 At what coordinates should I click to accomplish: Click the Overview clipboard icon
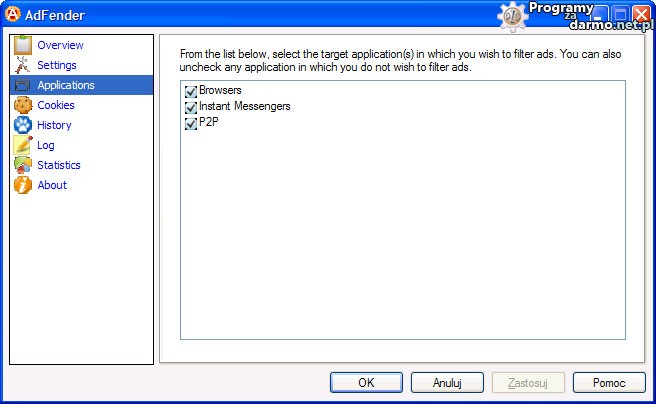22,45
